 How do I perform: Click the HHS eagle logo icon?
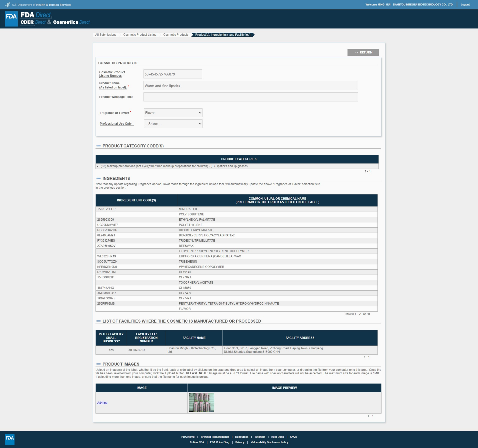pos(8,5)
